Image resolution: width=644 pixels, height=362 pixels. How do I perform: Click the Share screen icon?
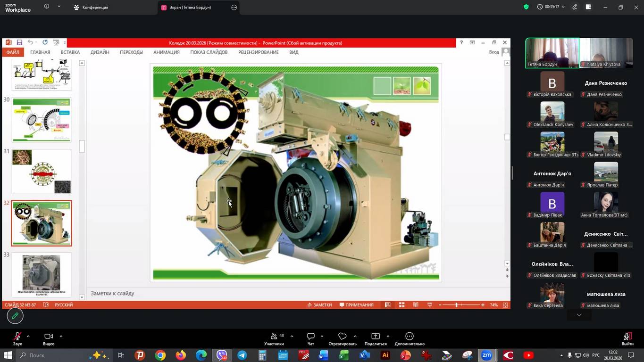[376, 337]
